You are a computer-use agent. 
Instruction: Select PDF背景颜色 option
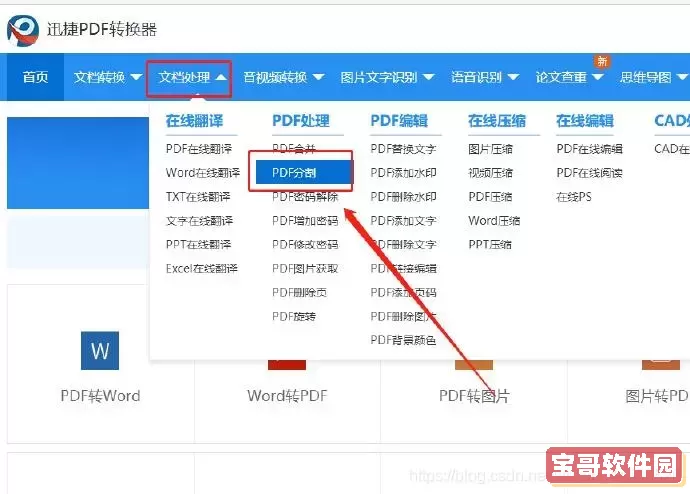[403, 340]
